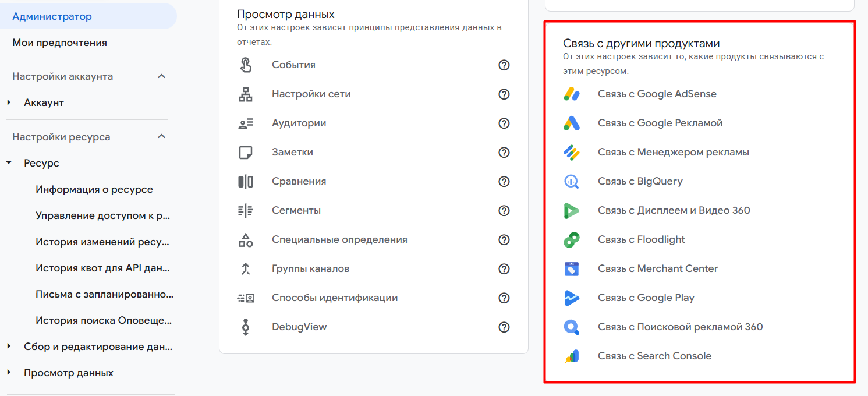This screenshot has width=868, height=396.
Task: Select Администратор in the sidebar
Action: pos(88,16)
